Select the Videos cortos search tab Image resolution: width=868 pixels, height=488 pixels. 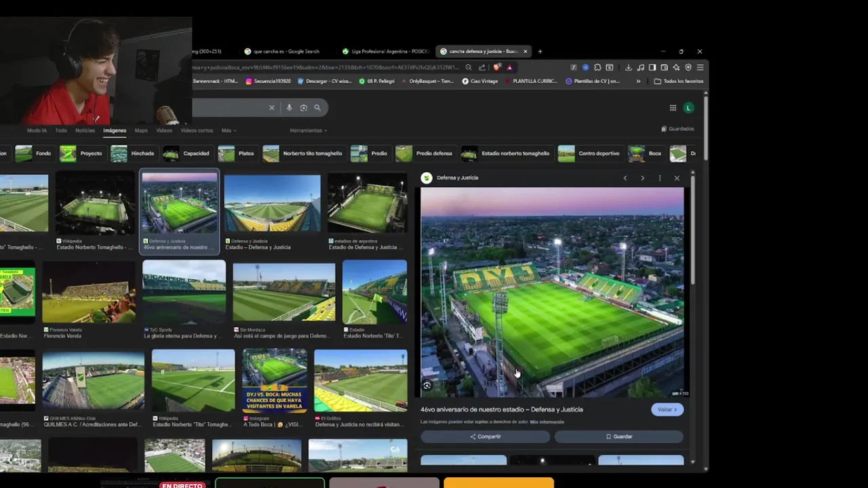(x=197, y=130)
